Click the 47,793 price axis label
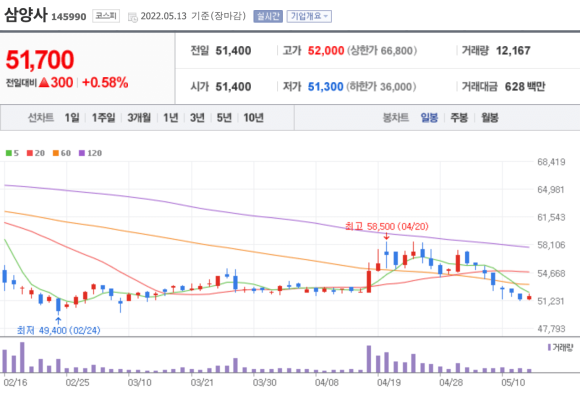Viewport: 580px width, 395px height. 551,328
